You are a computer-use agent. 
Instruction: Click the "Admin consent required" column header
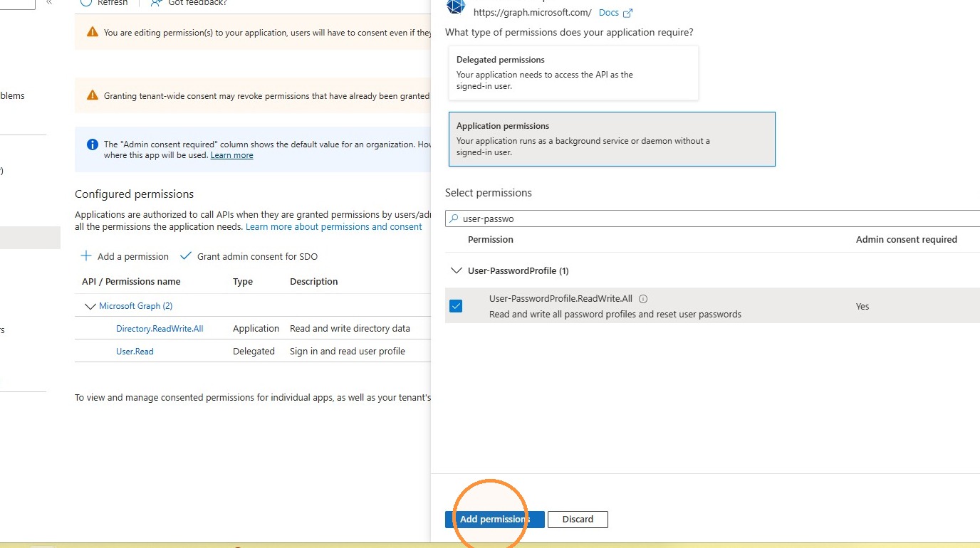[x=907, y=240]
